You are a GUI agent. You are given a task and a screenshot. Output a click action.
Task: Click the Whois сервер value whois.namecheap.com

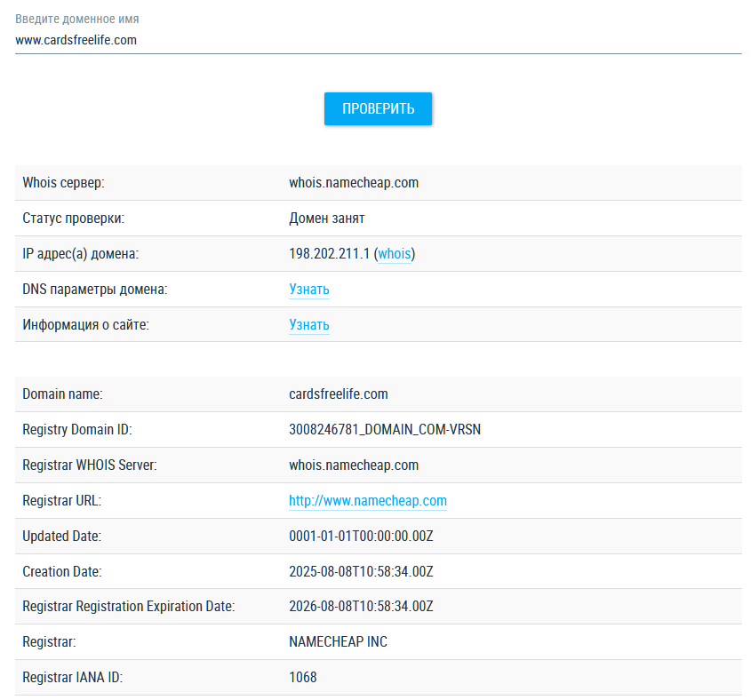pos(353,183)
